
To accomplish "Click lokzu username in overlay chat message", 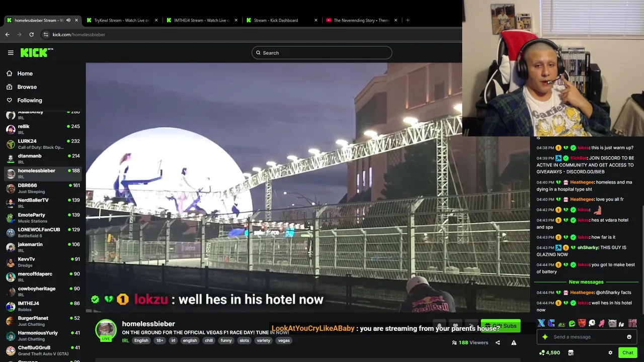I will click(151, 300).
